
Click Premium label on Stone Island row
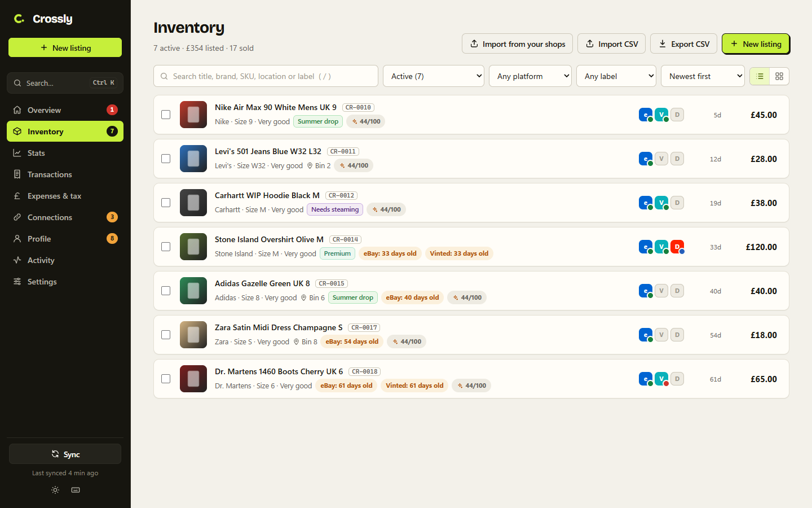(337, 253)
